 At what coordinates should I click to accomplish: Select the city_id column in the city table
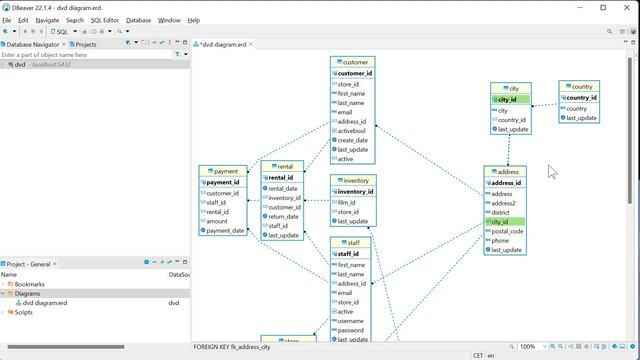click(x=511, y=99)
